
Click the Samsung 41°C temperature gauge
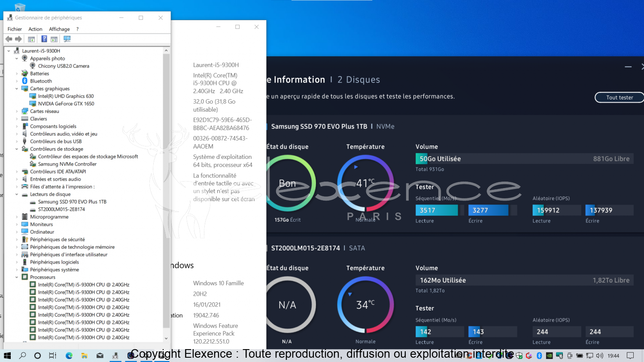(x=365, y=183)
